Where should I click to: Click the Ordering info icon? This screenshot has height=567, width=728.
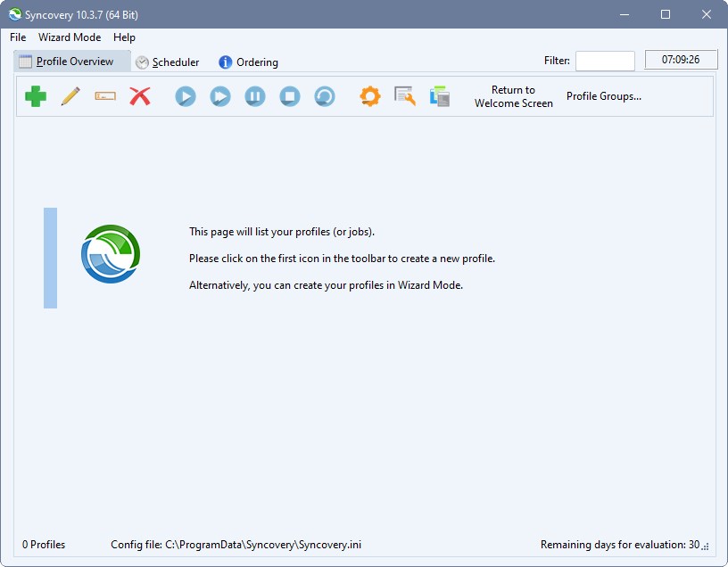pyautogui.click(x=224, y=62)
